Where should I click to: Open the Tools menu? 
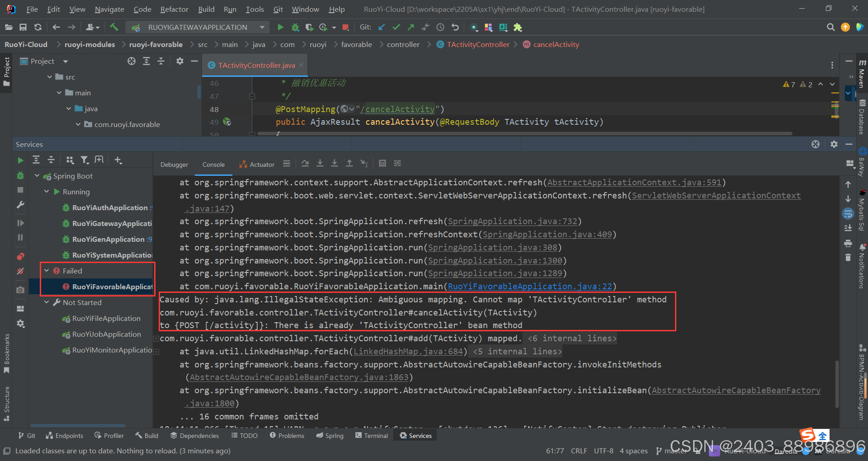coord(255,9)
